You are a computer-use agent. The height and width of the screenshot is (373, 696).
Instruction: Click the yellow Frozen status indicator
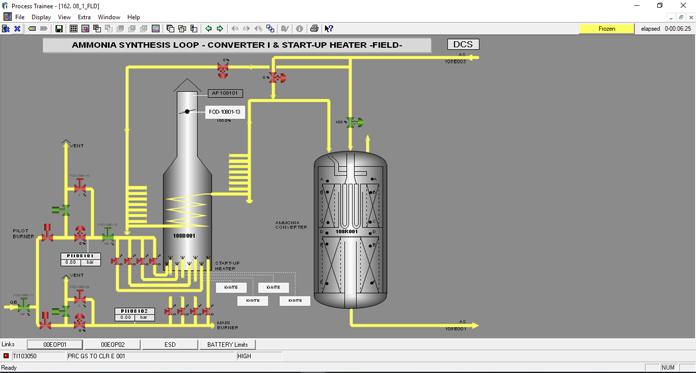point(607,28)
